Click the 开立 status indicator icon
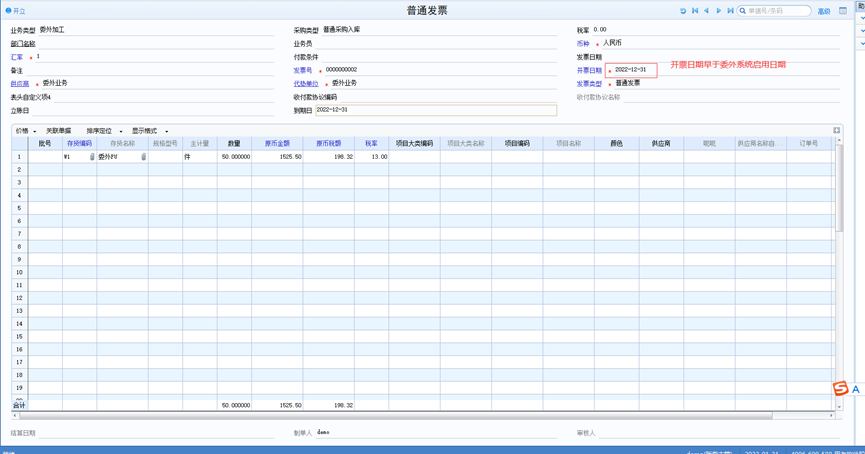 [8, 10]
